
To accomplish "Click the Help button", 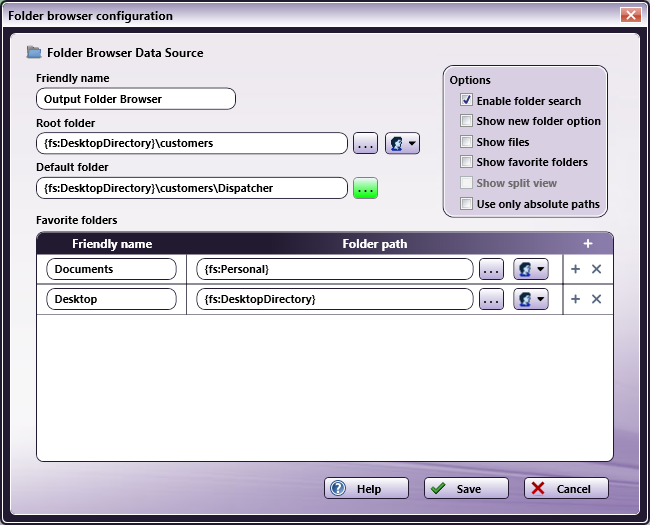I will pyautogui.click(x=366, y=488).
